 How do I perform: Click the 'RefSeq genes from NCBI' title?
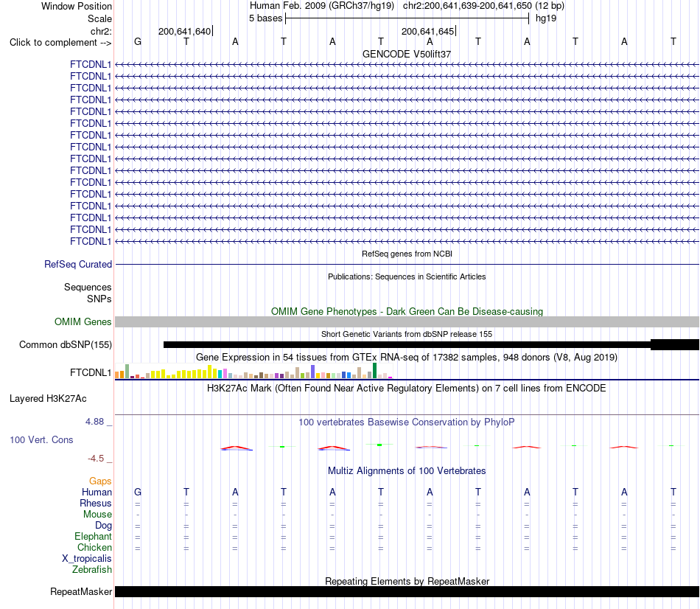(x=407, y=254)
